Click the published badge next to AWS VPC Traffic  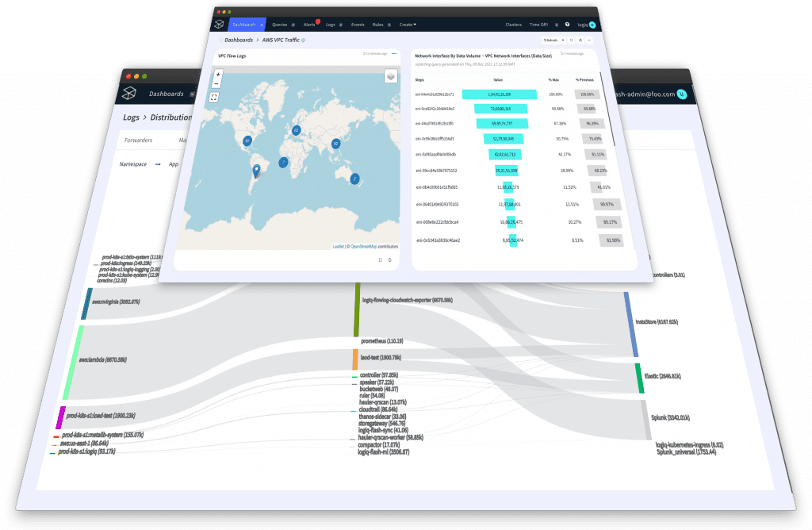(304, 40)
